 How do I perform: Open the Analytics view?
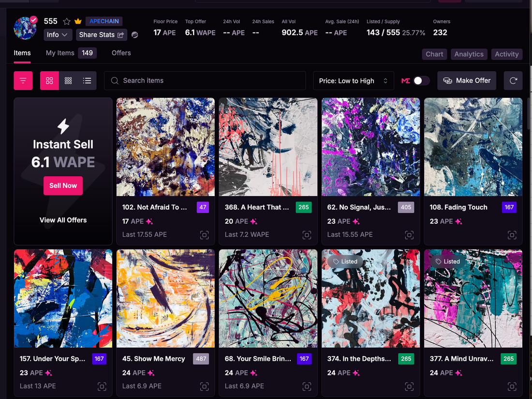[x=469, y=54]
